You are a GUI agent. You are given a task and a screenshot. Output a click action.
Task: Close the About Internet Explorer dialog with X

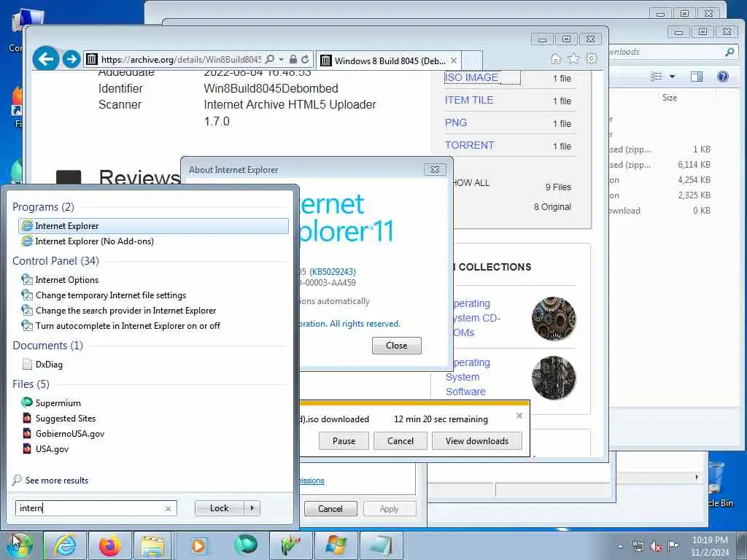pos(435,169)
